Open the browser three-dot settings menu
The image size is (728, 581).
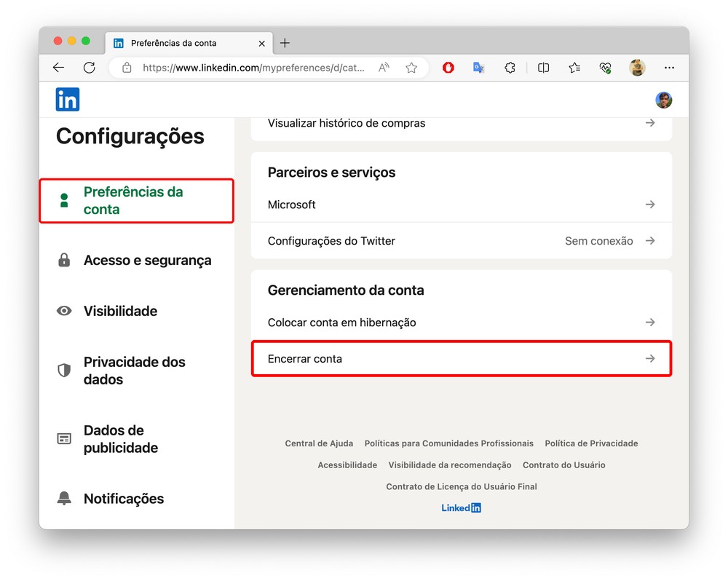669,68
